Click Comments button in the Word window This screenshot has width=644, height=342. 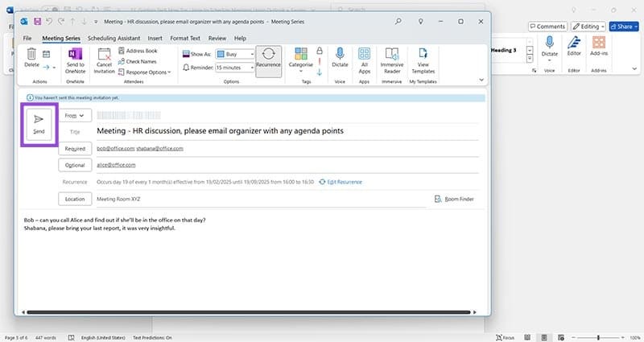(547, 27)
